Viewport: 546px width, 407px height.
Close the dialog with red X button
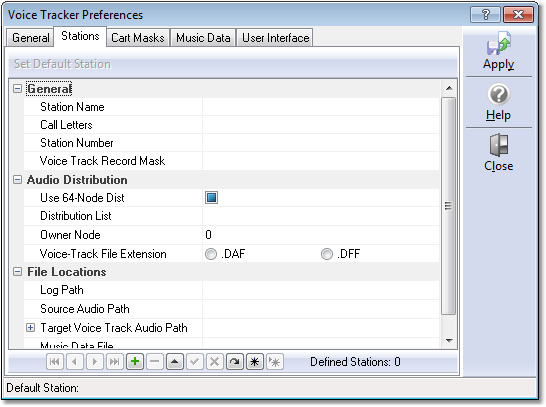(518, 15)
